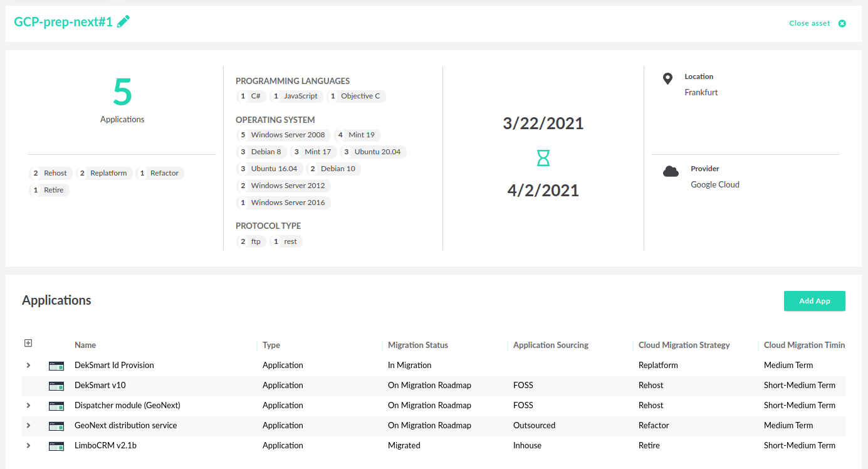This screenshot has width=868, height=469.
Task: Sort by the Cloud Migration Strategy column header
Action: point(684,345)
